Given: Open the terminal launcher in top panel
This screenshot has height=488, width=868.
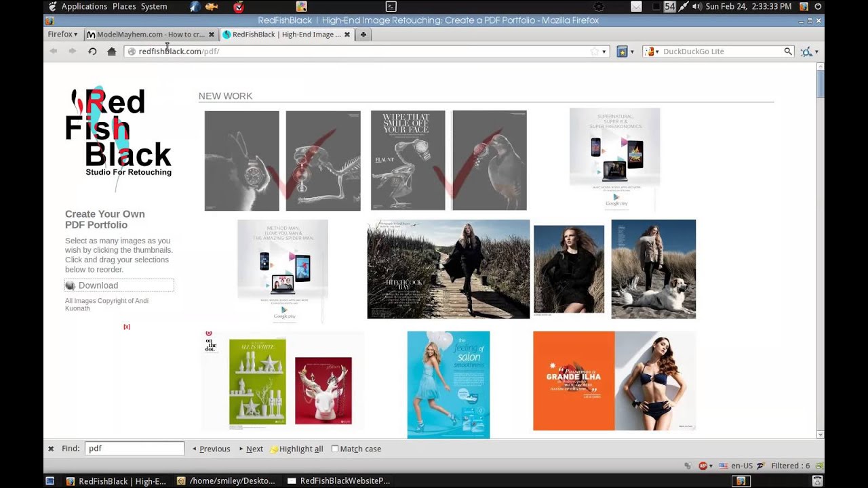Looking at the screenshot, I should point(391,7).
